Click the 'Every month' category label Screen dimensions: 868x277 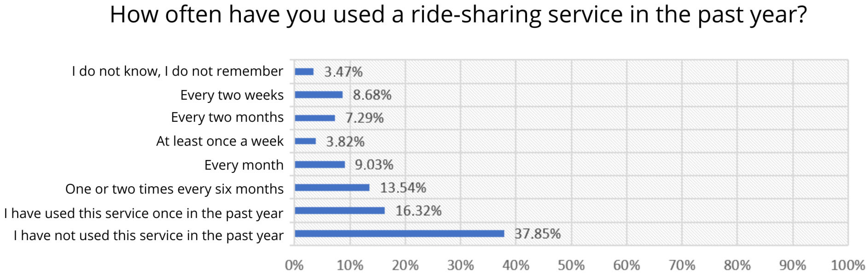coord(244,165)
